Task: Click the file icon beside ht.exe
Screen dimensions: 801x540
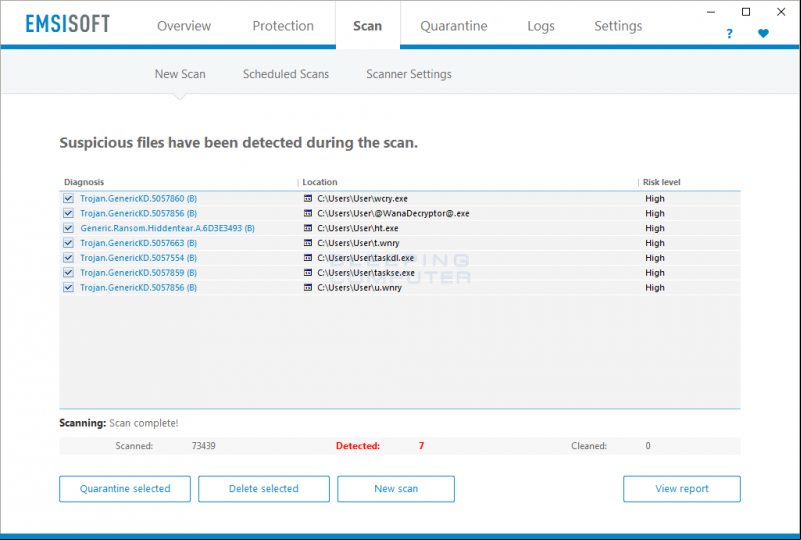Action: pos(308,228)
